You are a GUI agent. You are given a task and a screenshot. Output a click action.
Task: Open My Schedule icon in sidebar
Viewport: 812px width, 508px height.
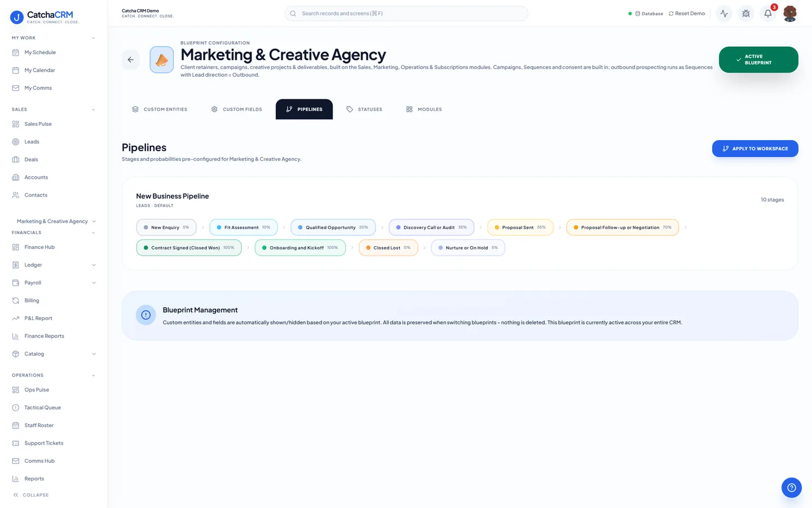pyautogui.click(x=16, y=52)
